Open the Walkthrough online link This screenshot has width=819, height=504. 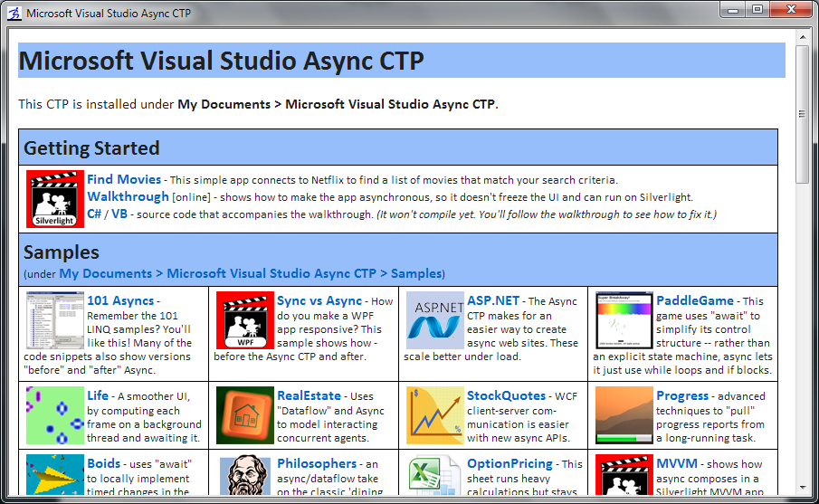pos(128,197)
